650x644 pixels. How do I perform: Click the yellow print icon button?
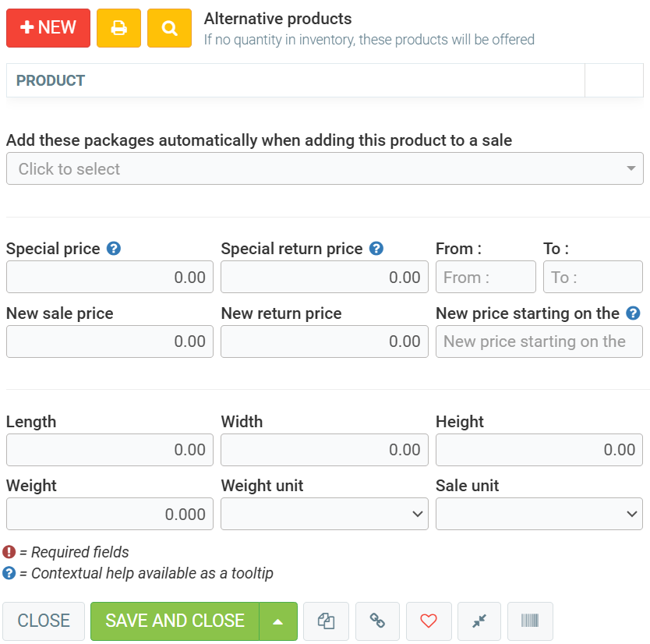click(x=118, y=28)
